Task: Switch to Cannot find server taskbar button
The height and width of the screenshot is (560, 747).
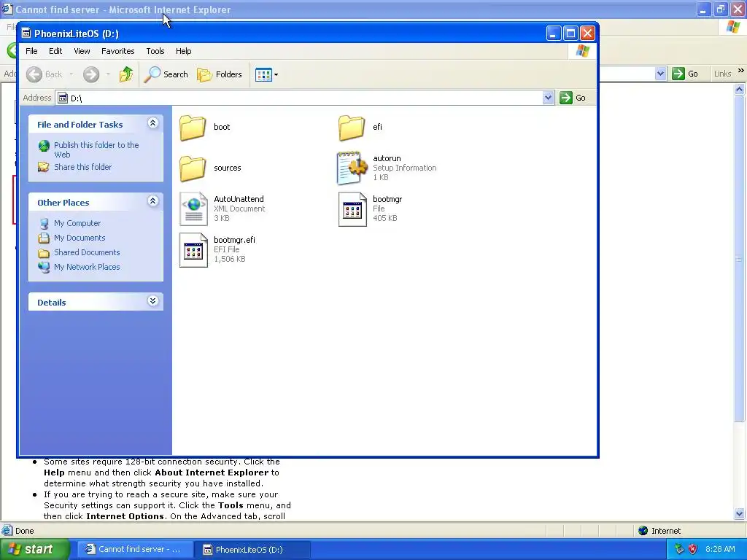Action: pyautogui.click(x=135, y=550)
